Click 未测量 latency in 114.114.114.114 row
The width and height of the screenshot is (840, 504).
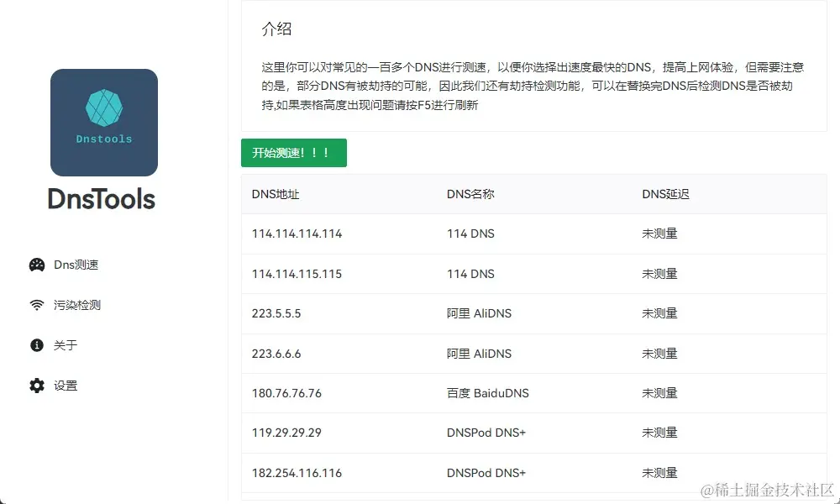click(x=659, y=234)
